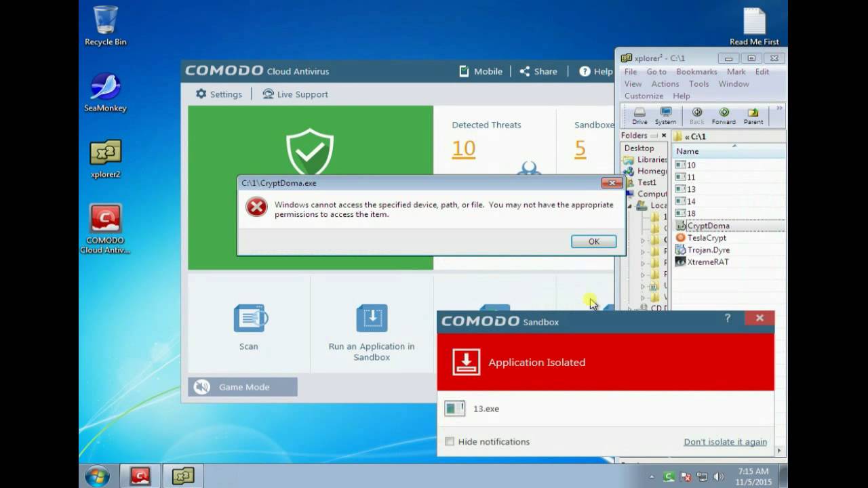
Task: Select Desktop in Folders tree
Action: pyautogui.click(x=639, y=148)
